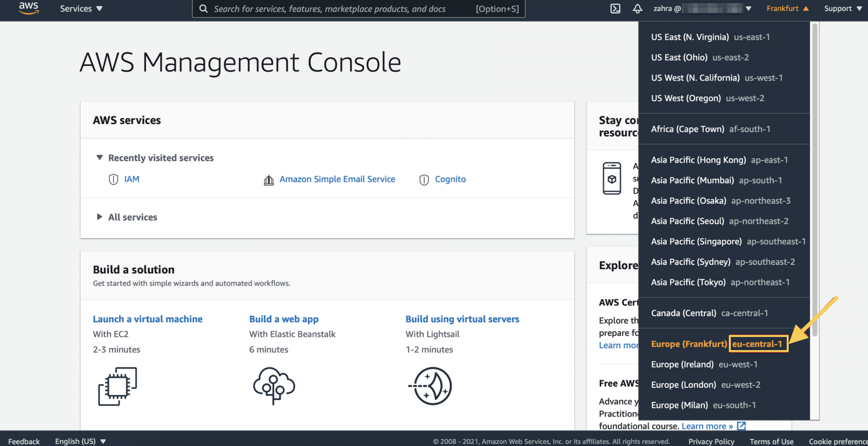Select Africa (Cape Town) region
The width and height of the screenshot is (868, 446).
pos(724,129)
